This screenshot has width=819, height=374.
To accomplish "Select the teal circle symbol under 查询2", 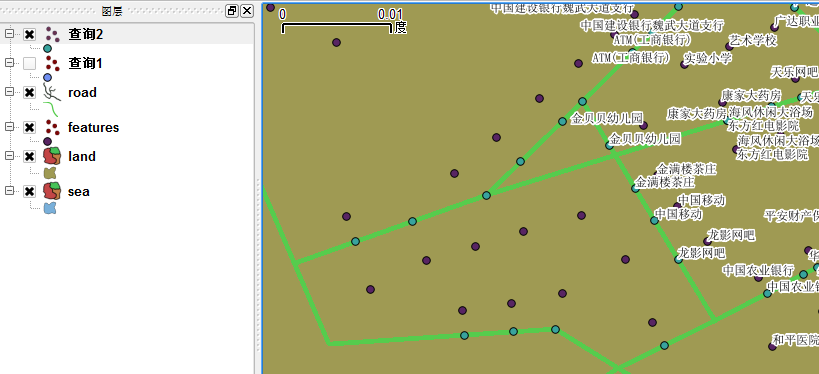I will (x=48, y=49).
